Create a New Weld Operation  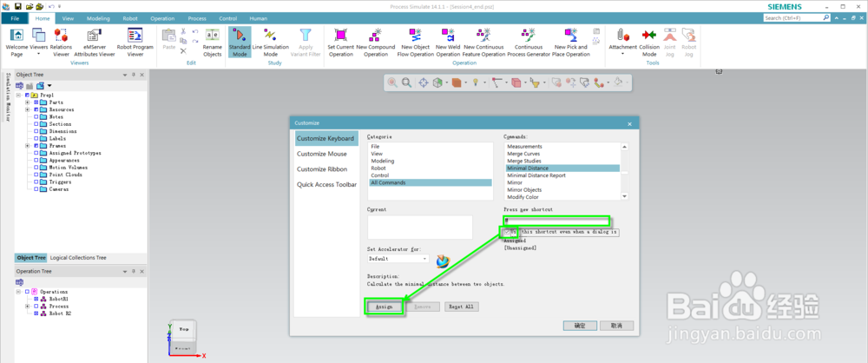coord(448,43)
